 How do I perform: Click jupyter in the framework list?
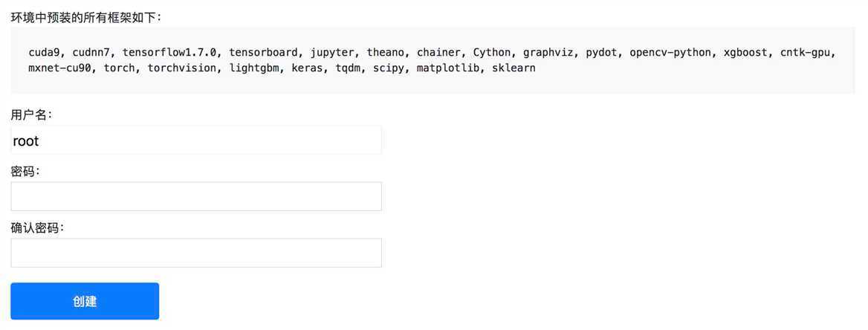click(334, 54)
